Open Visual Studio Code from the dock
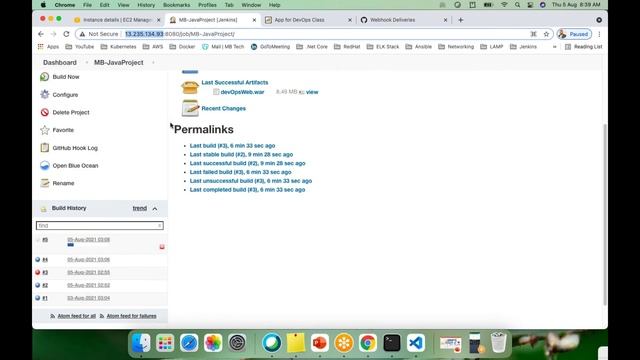 pyautogui.click(x=416, y=343)
